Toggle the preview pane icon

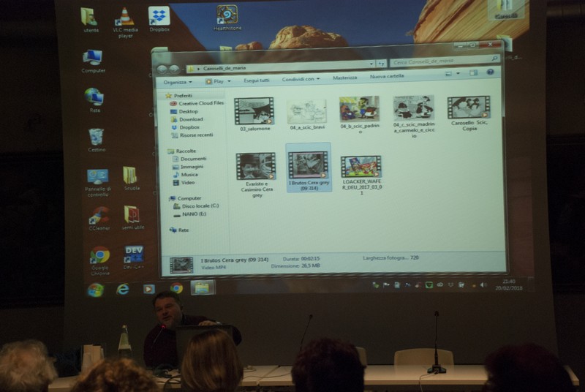[x=473, y=72]
